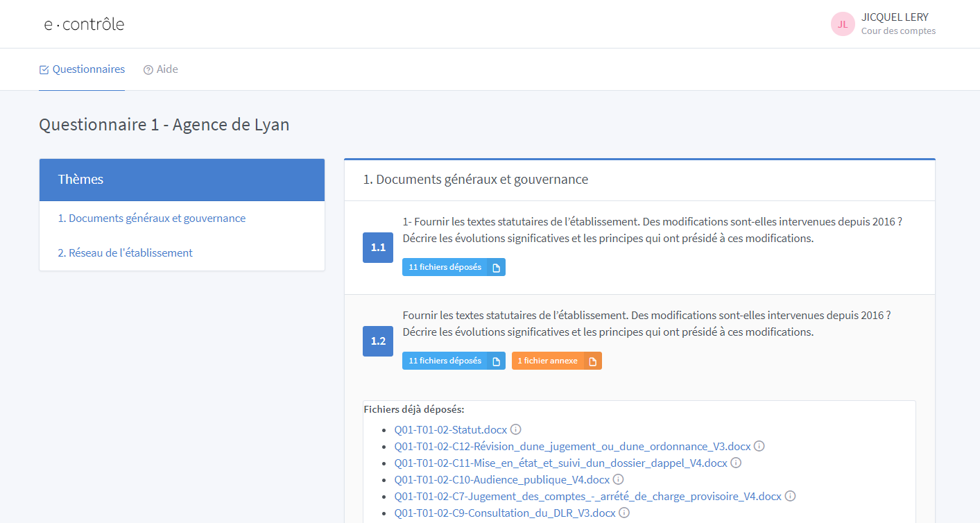Select theme 2. Réseau de l'établissement

point(126,253)
